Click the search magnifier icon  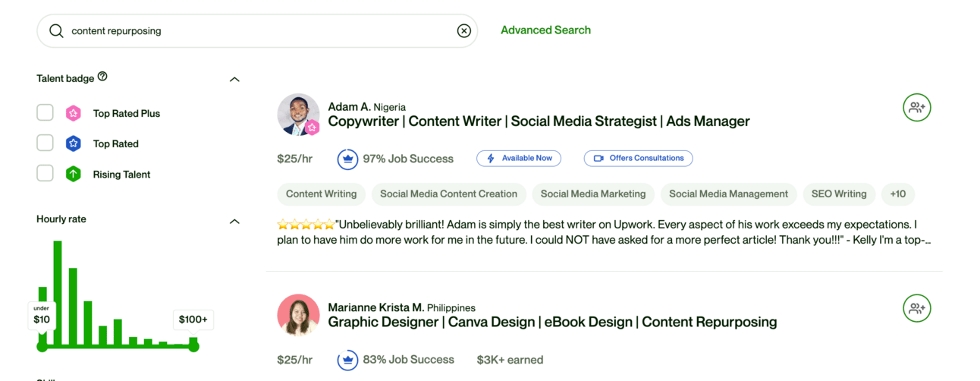coord(56,31)
